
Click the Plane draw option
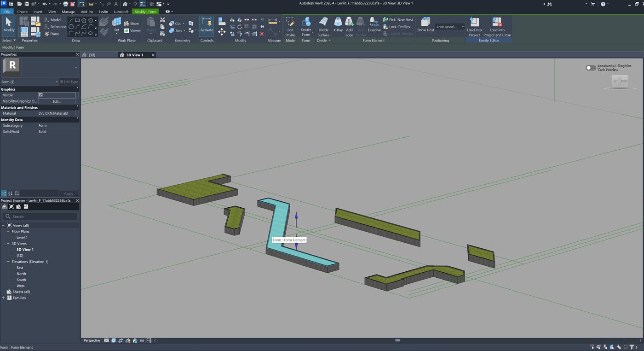[52, 34]
